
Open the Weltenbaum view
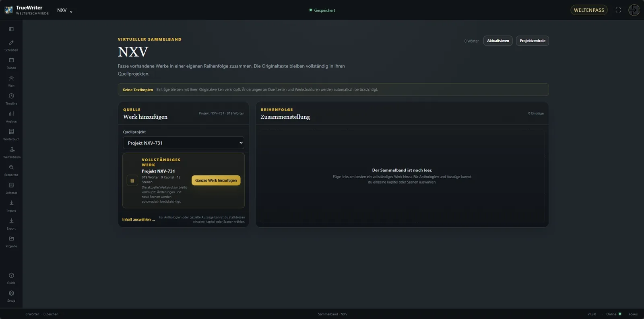coord(11,152)
